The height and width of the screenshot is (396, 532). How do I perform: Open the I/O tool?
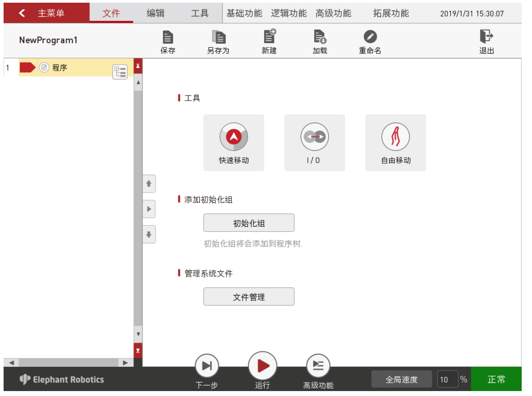tap(315, 143)
